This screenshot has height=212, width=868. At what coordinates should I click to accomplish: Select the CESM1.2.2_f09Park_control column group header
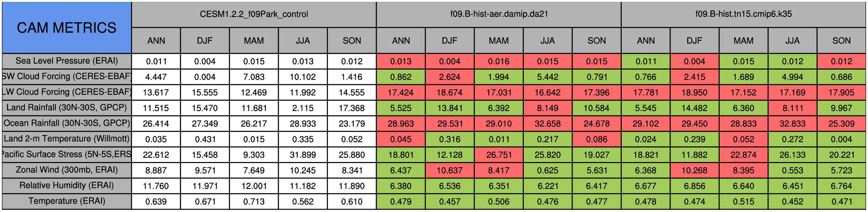[254, 14]
